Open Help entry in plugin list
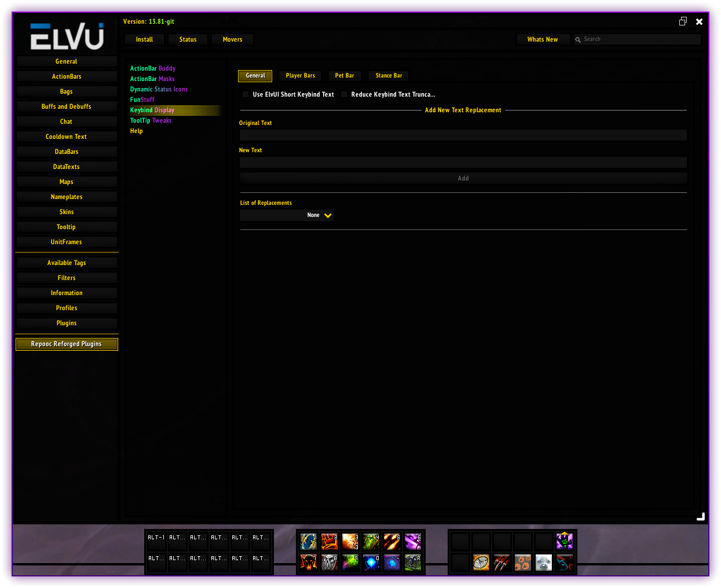 click(137, 131)
